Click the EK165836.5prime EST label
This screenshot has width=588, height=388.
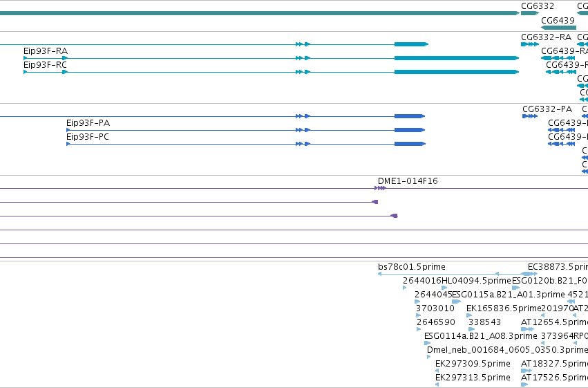point(504,308)
